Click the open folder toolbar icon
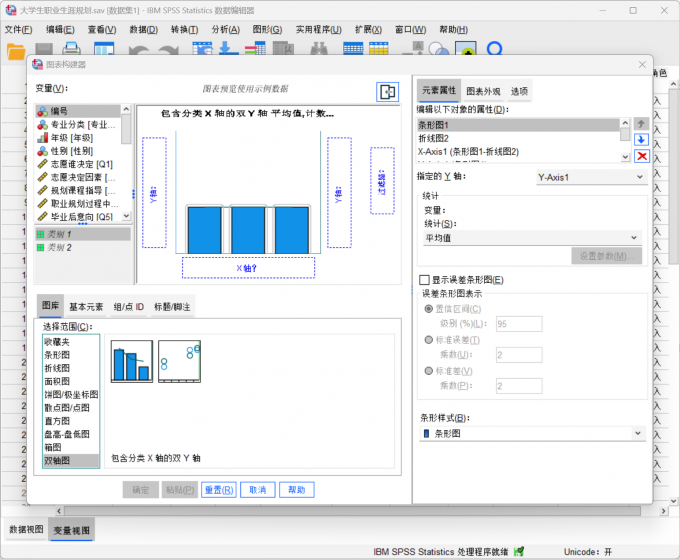Screen dimensions: 680x559 click(17, 49)
